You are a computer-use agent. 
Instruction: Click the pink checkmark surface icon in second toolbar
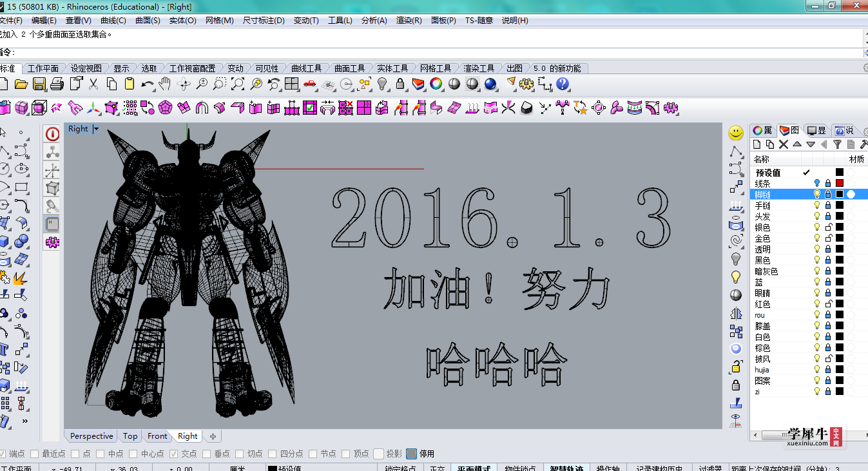click(x=310, y=108)
